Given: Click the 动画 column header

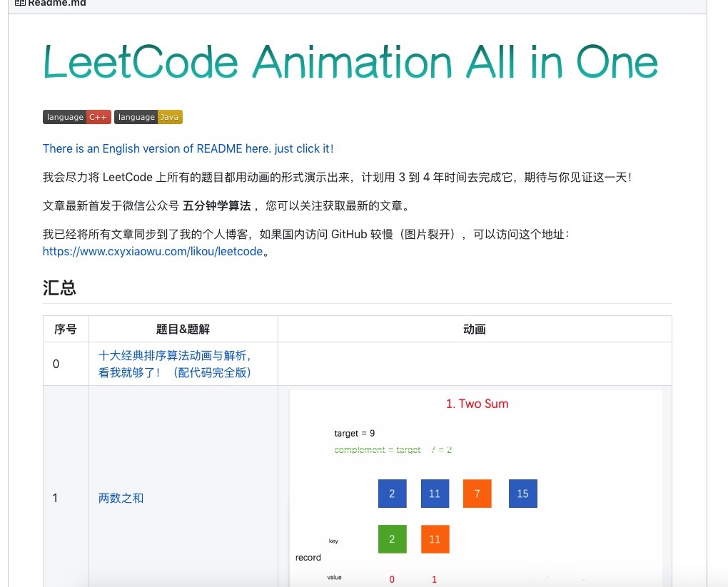Looking at the screenshot, I should coord(474,329).
